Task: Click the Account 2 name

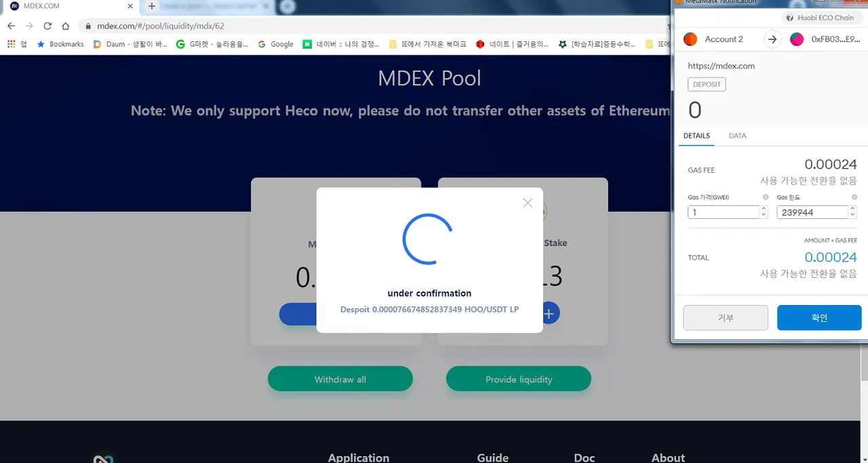Action: click(724, 39)
